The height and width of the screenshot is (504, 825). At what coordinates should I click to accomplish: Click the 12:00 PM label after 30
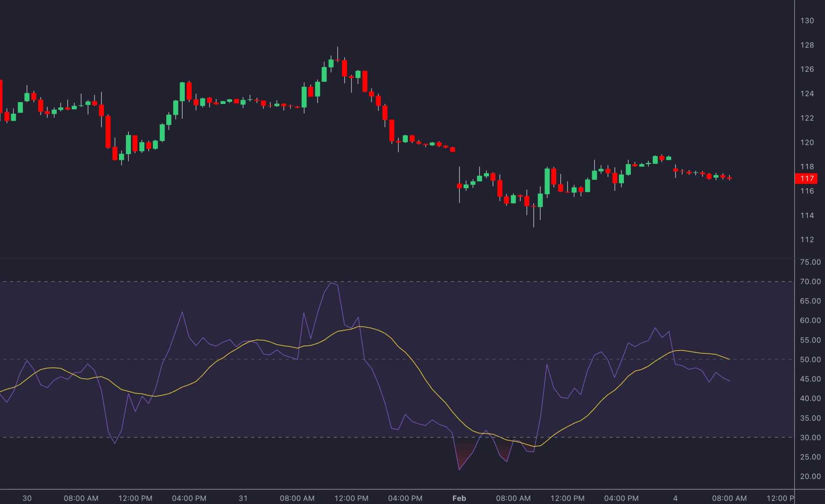[135, 498]
